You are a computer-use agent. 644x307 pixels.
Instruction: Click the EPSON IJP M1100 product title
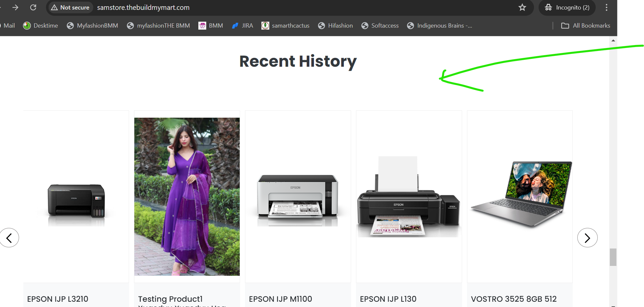click(x=280, y=299)
